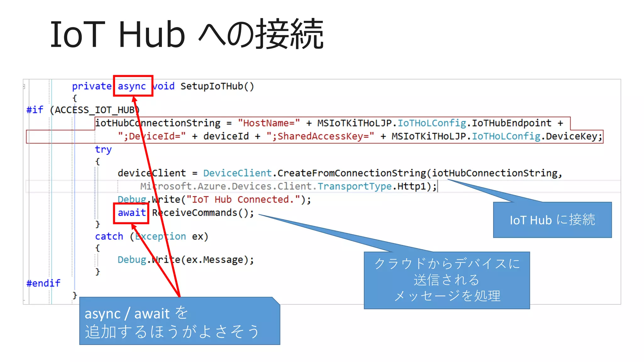The image size is (644, 362).
Task: Click the "クラウドからデバイスに送信される" callout
Action: tap(447, 280)
